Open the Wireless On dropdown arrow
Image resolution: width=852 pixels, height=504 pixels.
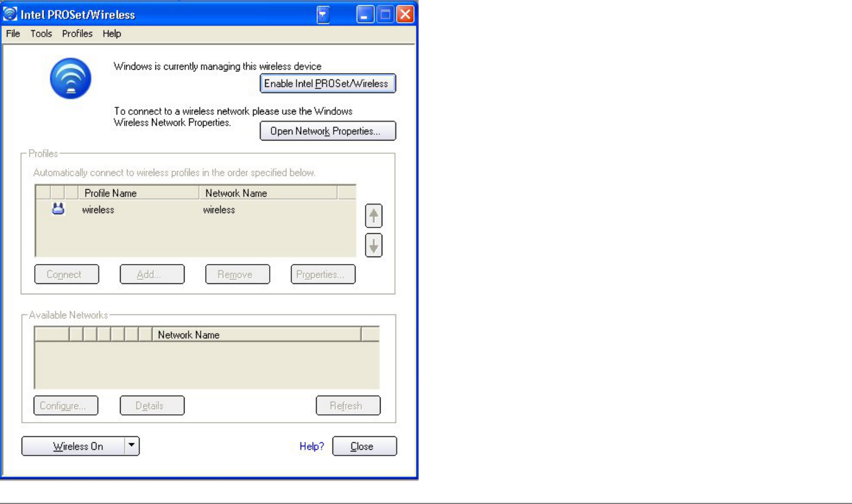tap(131, 446)
